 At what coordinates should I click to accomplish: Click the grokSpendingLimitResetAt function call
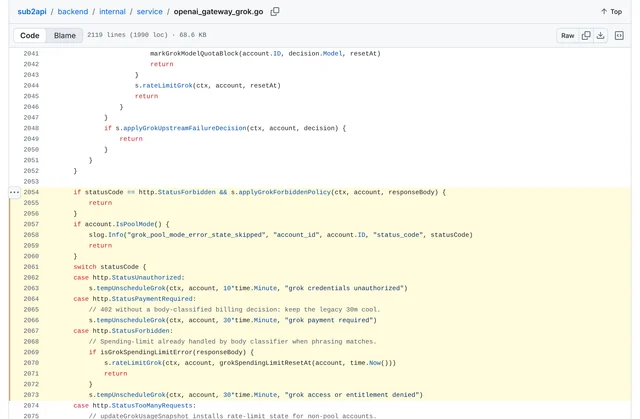pos(265,363)
